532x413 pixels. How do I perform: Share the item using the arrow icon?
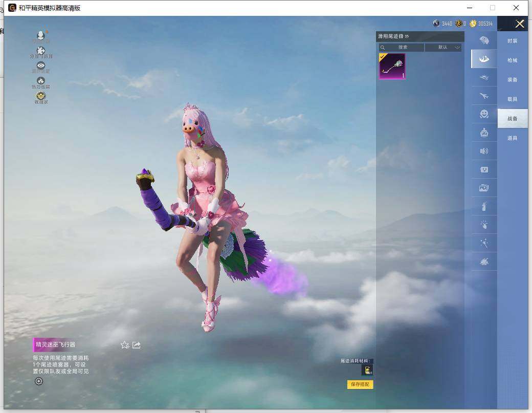coord(137,345)
